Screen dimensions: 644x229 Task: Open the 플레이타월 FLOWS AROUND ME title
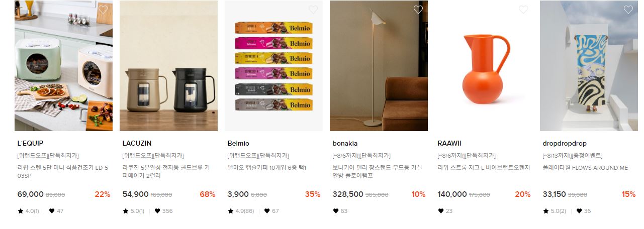tap(585, 168)
